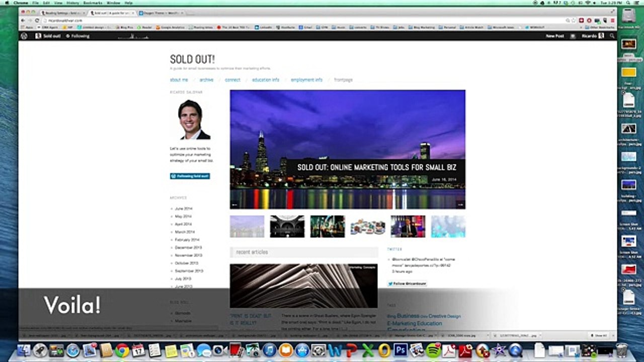
Task: Click the E-Marketing Education tag
Action: (x=415, y=323)
